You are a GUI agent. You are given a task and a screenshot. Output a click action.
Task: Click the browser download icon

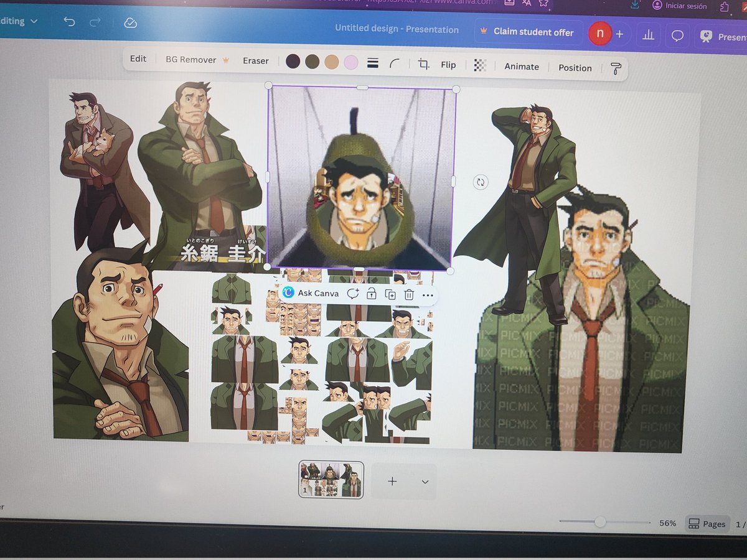pos(634,4)
